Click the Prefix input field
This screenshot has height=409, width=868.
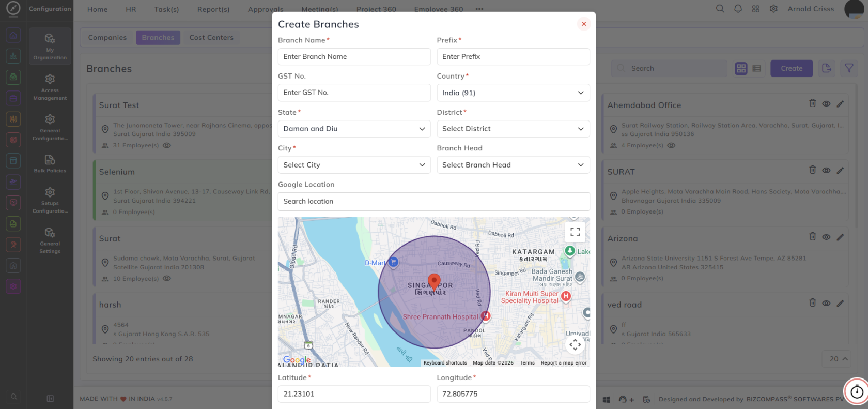coord(513,57)
